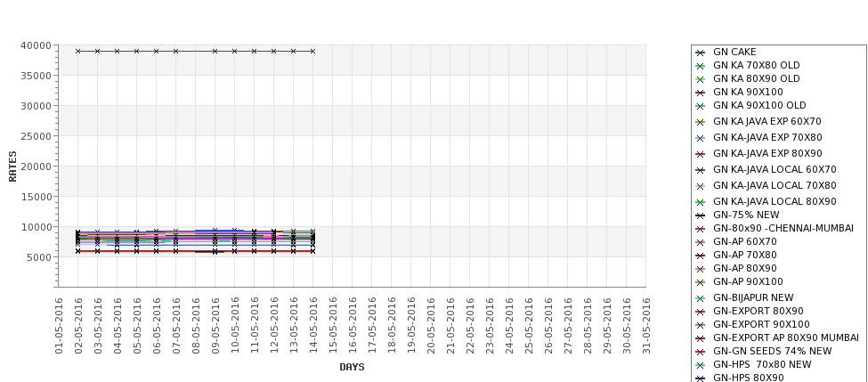Click the green marker beside GN KA-JAVA LOCAL 80X90

point(701,203)
